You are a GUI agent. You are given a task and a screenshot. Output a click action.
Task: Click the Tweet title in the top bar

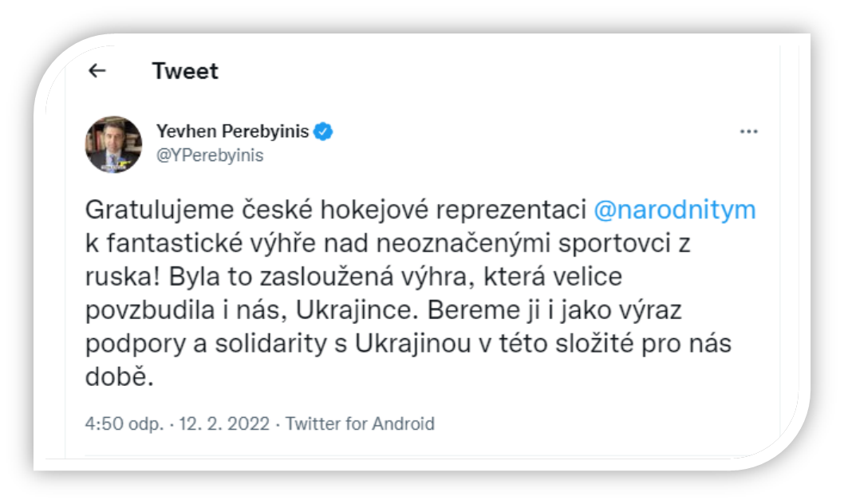[185, 71]
